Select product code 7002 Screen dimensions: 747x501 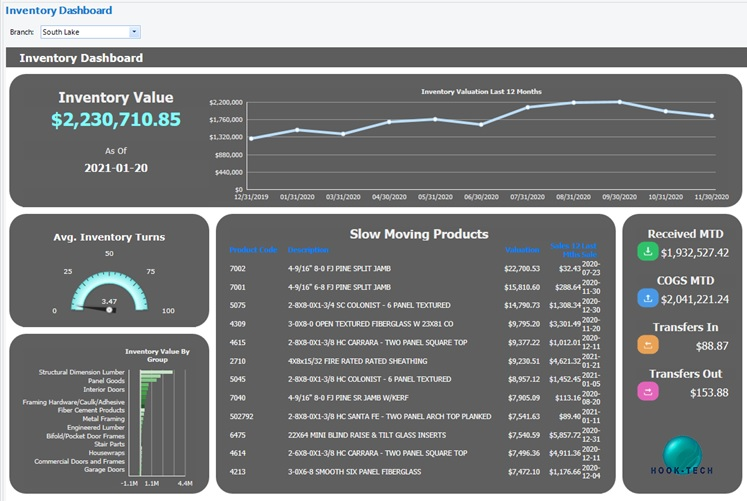point(238,269)
